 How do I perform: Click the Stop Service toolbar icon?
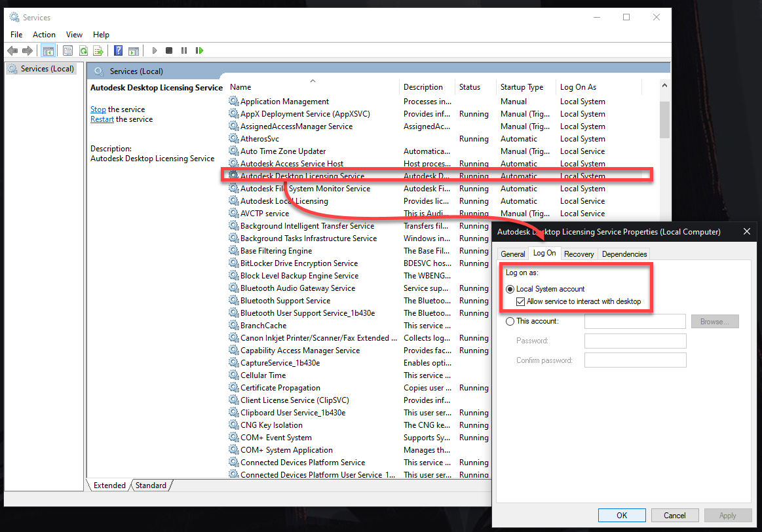click(169, 50)
